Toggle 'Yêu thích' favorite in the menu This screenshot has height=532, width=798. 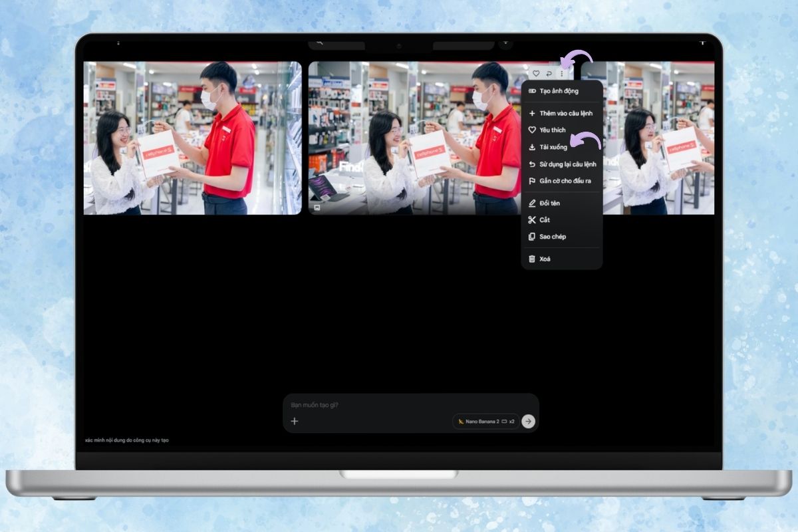coord(552,130)
